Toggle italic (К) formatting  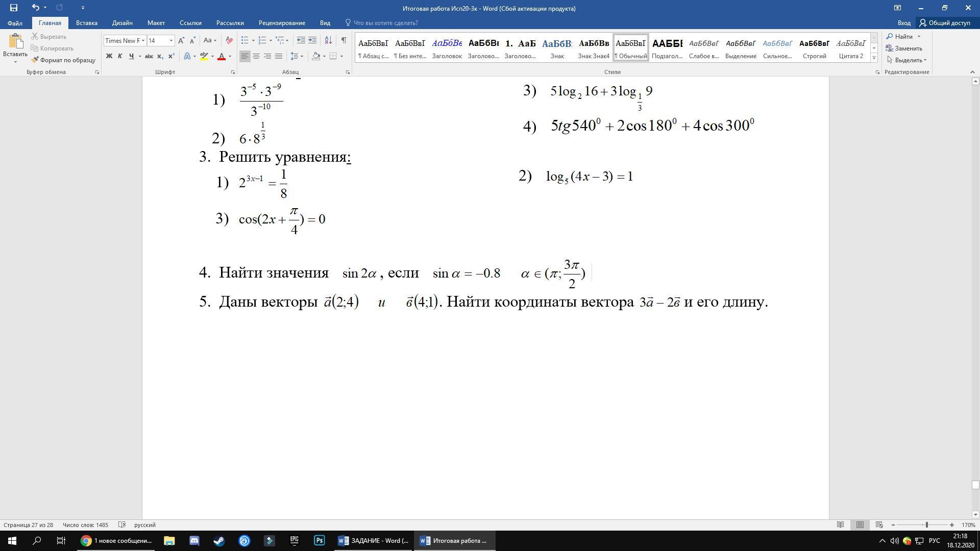[120, 56]
